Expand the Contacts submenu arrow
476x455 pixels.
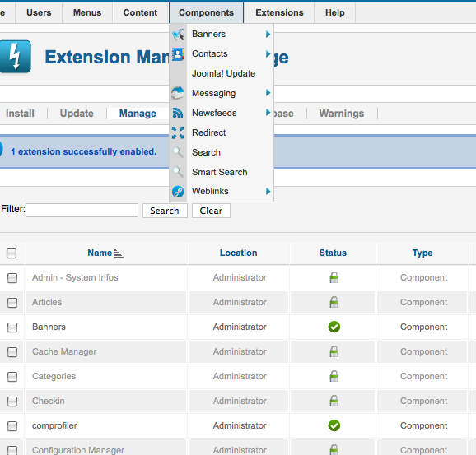point(268,54)
